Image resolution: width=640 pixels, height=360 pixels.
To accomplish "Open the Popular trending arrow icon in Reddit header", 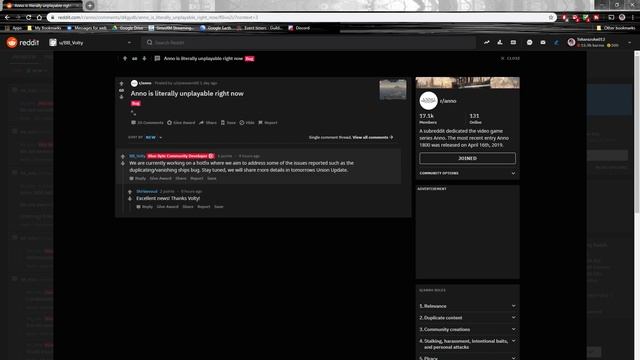I will coord(487,42).
